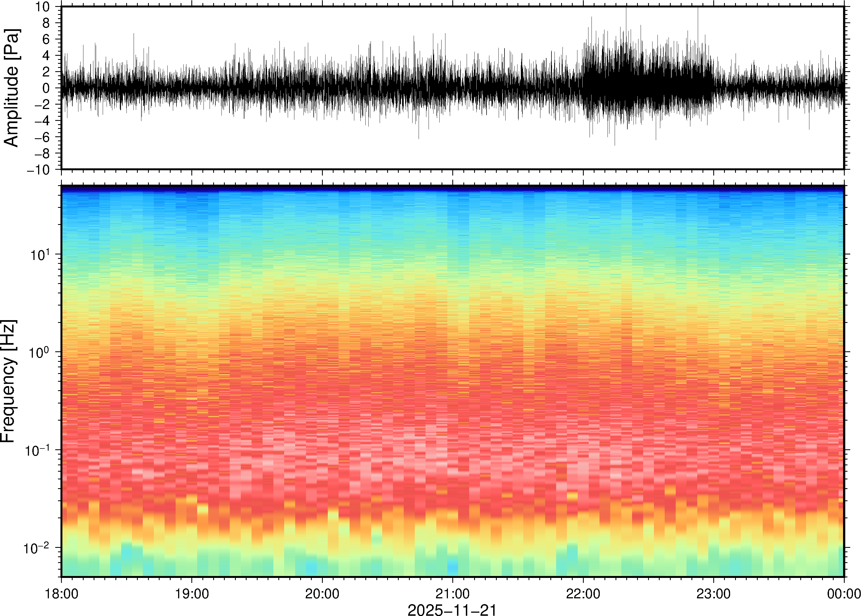Click the 21:00 time axis label
Viewport: 861px width, 616px height.
pos(452,594)
